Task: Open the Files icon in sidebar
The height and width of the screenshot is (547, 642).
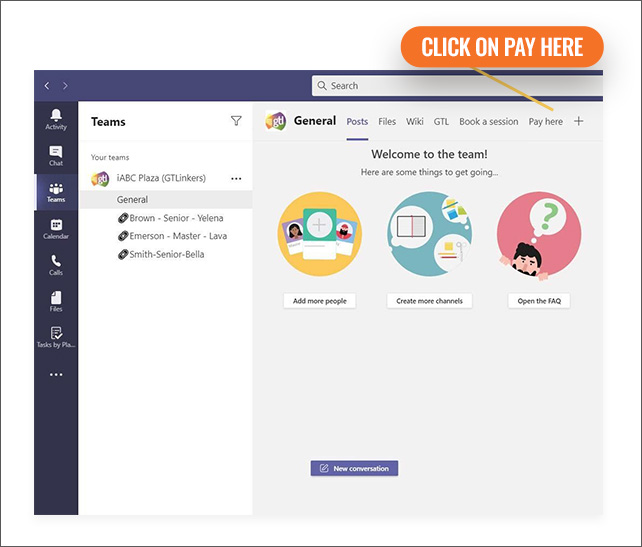Action: click(56, 300)
